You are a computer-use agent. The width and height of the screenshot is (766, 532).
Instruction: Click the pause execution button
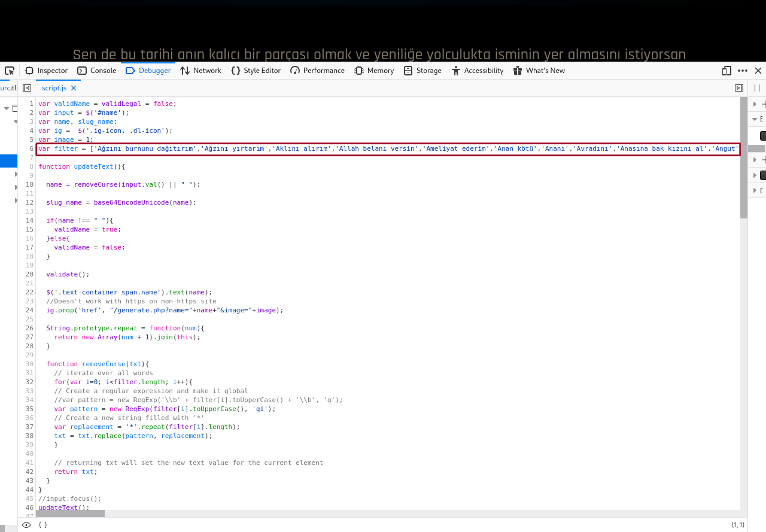[757, 88]
